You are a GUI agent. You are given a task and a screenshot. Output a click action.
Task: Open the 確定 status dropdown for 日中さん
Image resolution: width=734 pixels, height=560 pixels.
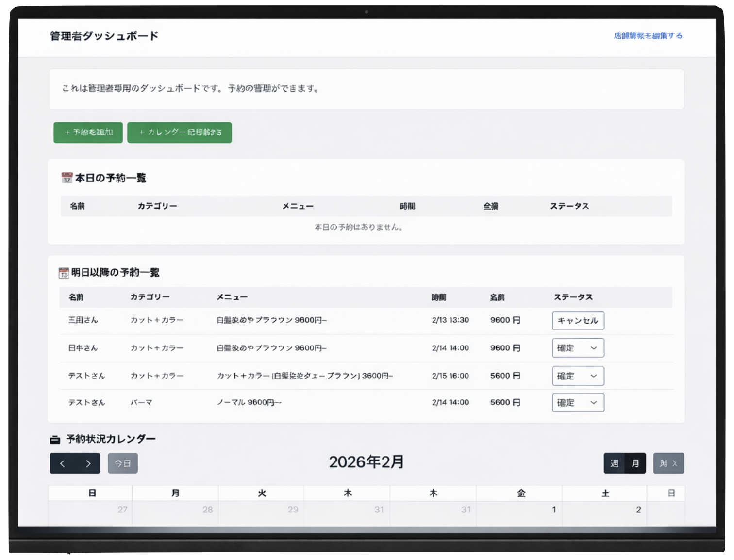coord(578,348)
